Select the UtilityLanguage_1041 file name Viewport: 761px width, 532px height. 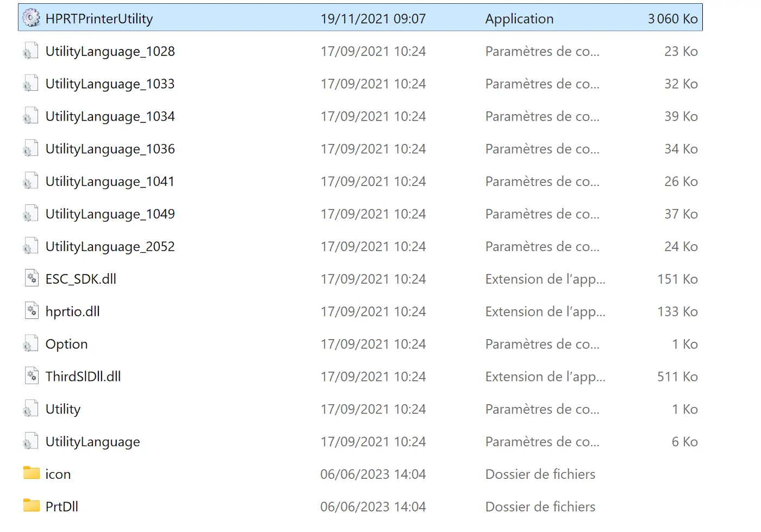(110, 182)
